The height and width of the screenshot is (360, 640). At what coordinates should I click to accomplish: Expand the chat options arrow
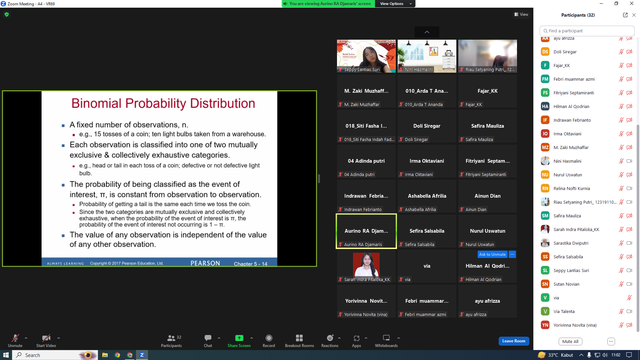pos(219,338)
